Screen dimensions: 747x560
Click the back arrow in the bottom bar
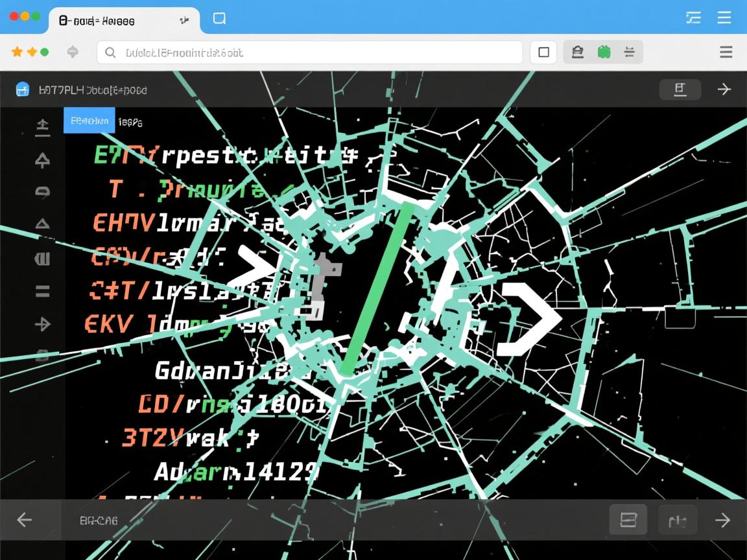(x=24, y=519)
